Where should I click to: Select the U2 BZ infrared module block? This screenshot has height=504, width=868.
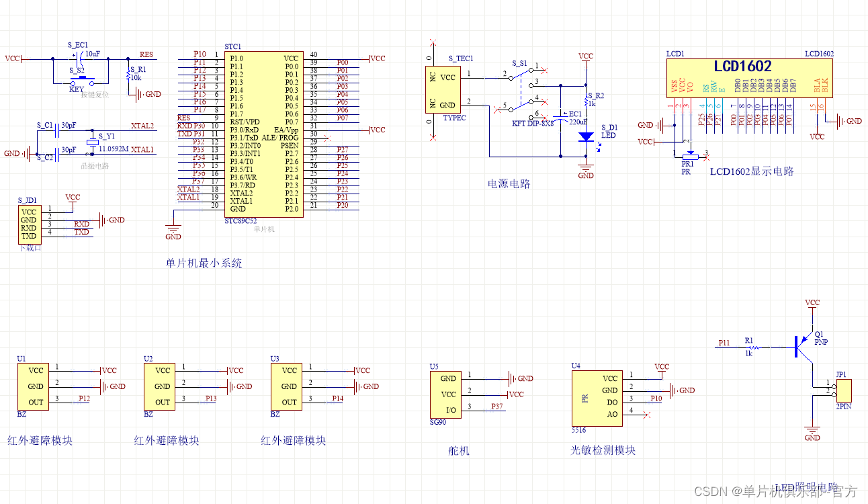click(x=160, y=386)
